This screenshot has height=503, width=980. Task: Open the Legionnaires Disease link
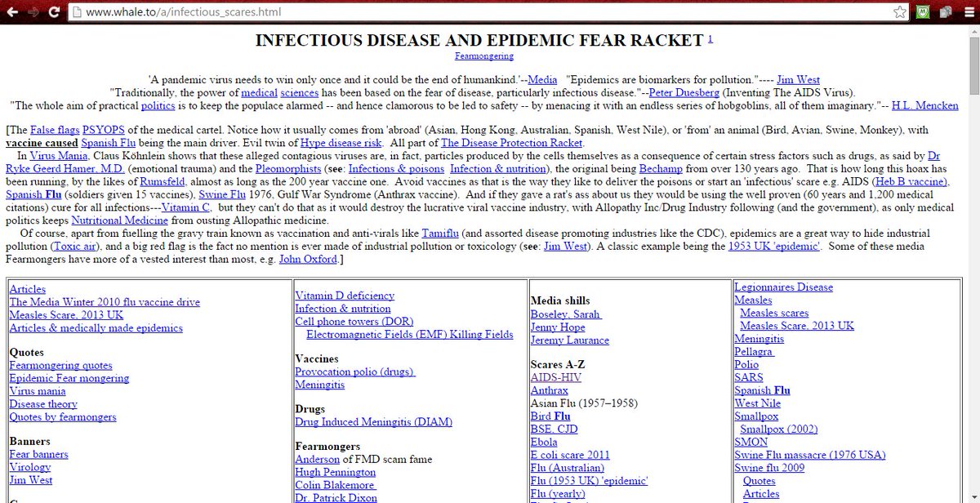point(783,287)
